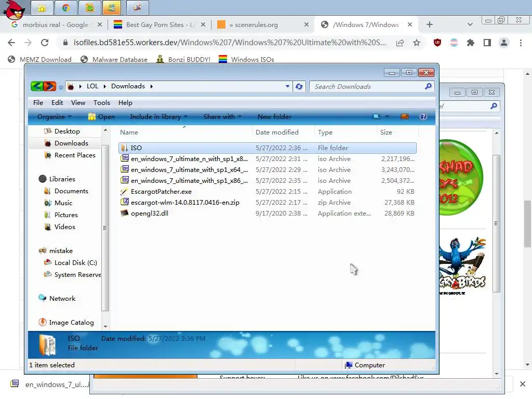Go back in Chrome browser

[x=11, y=43]
